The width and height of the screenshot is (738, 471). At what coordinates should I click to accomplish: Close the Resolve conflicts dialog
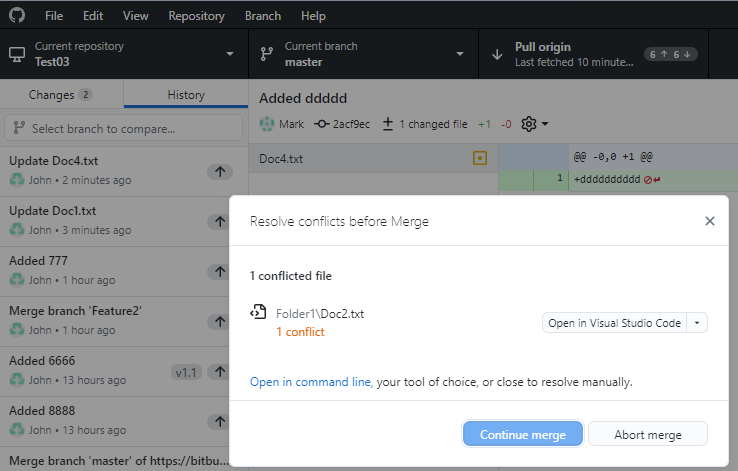pyautogui.click(x=710, y=221)
